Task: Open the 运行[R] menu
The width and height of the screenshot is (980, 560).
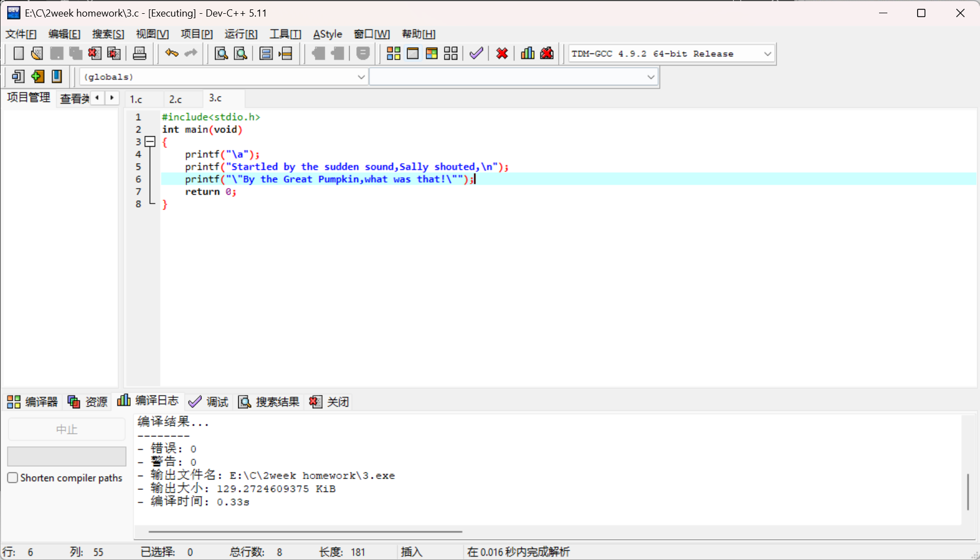Action: click(241, 34)
